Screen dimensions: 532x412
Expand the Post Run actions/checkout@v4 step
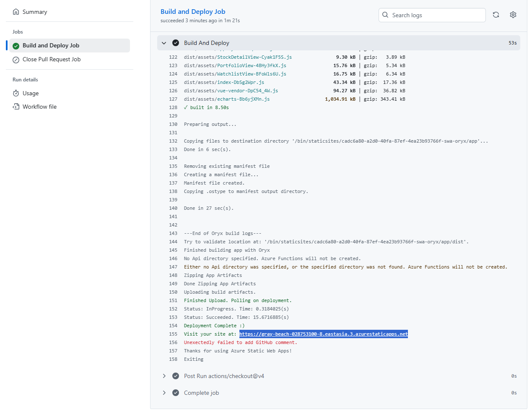pos(164,376)
